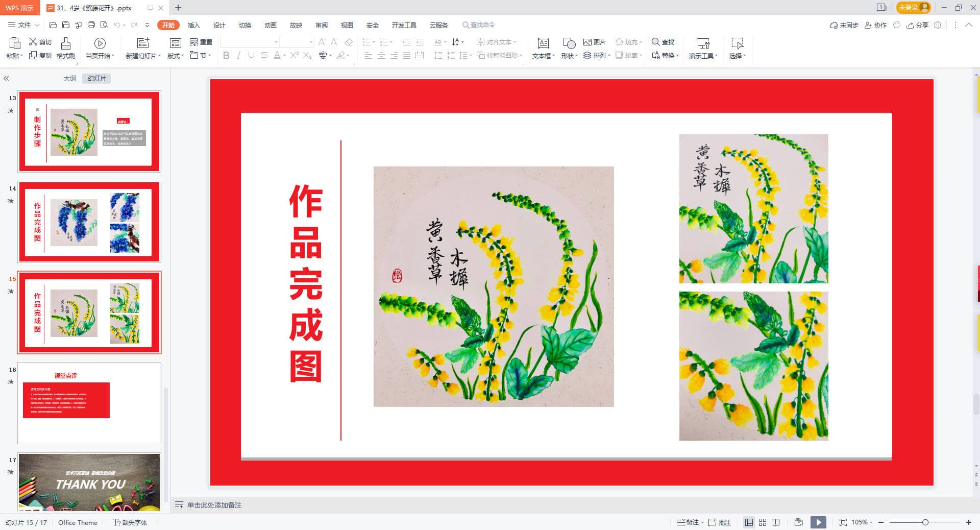Click the 批注 comments button in status bar
This screenshot has width=980, height=530.
pyautogui.click(x=720, y=522)
